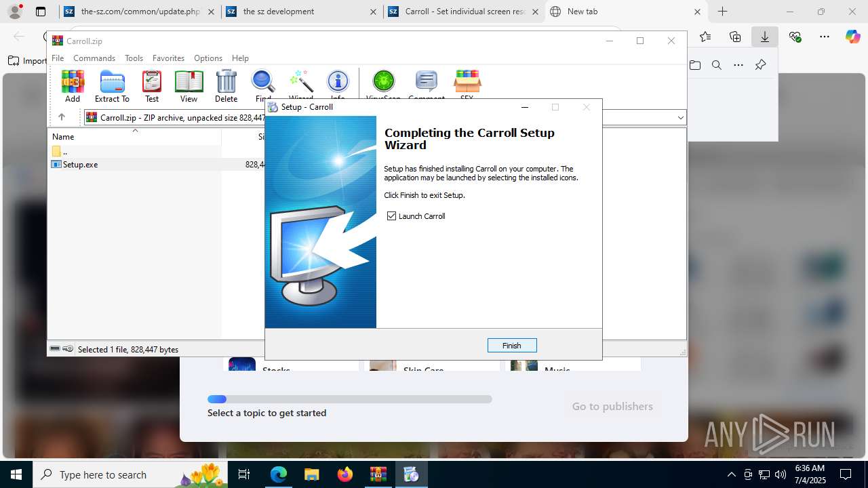Viewport: 868px width, 488px height.
Task: Open Task View on taskbar
Action: point(244,474)
